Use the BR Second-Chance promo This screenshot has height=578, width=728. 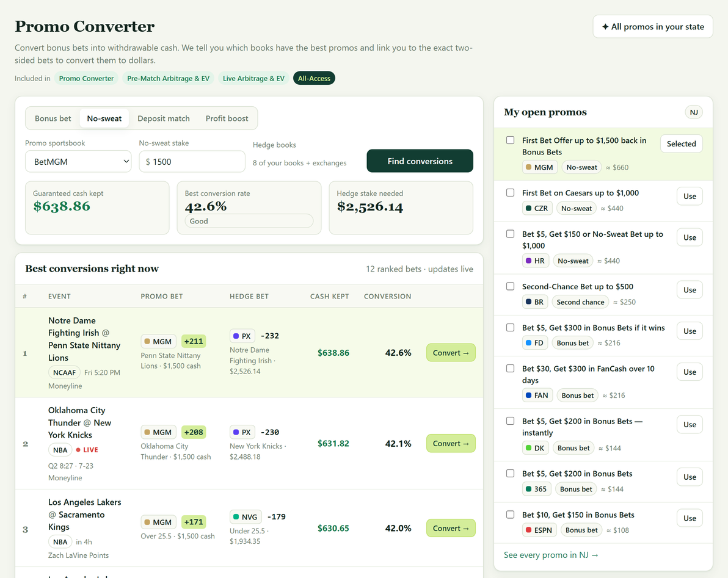point(690,290)
